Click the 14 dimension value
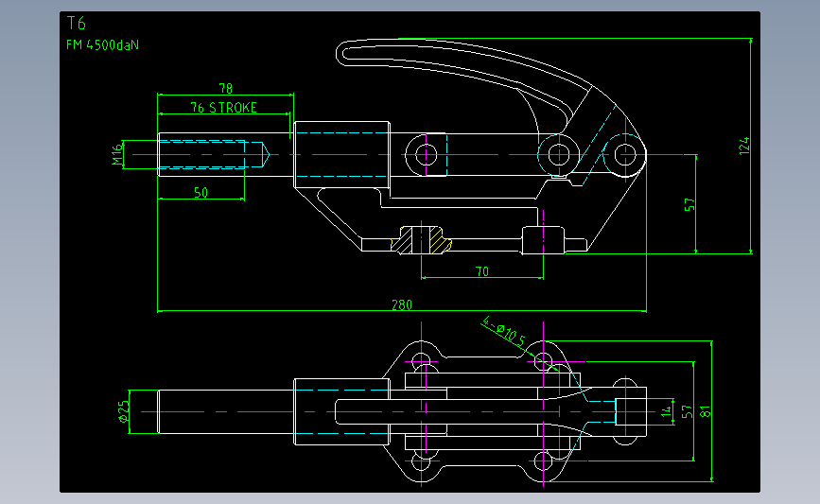This screenshot has height=504, width=820. [x=666, y=411]
